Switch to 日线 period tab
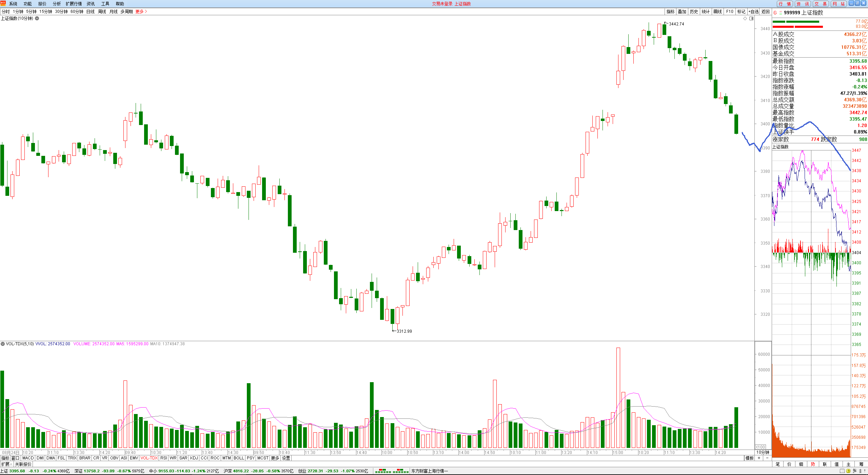Screen dimensions: 868x475 (x=91, y=12)
